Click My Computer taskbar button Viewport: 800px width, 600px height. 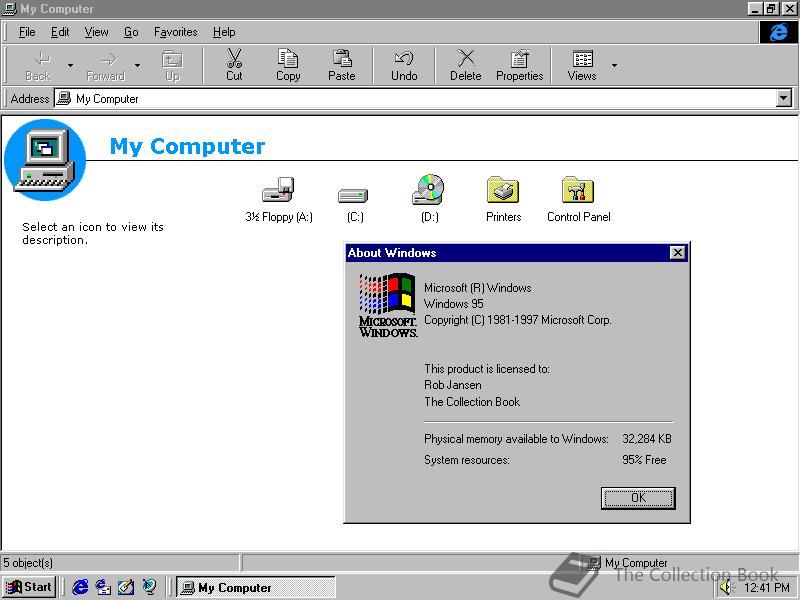click(x=256, y=587)
